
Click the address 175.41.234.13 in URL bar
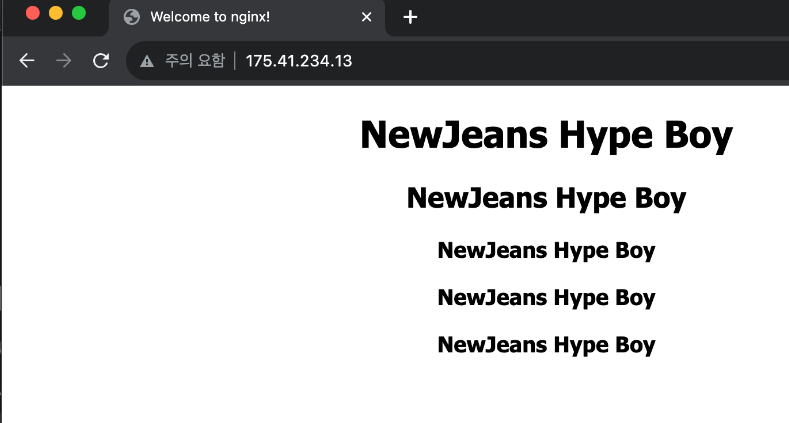coord(299,61)
